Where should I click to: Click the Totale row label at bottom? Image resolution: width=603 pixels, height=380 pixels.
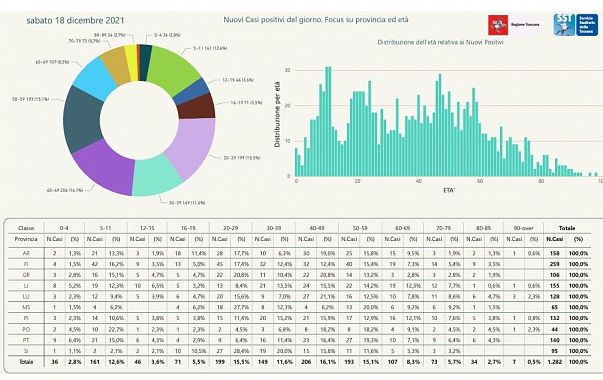26,362
